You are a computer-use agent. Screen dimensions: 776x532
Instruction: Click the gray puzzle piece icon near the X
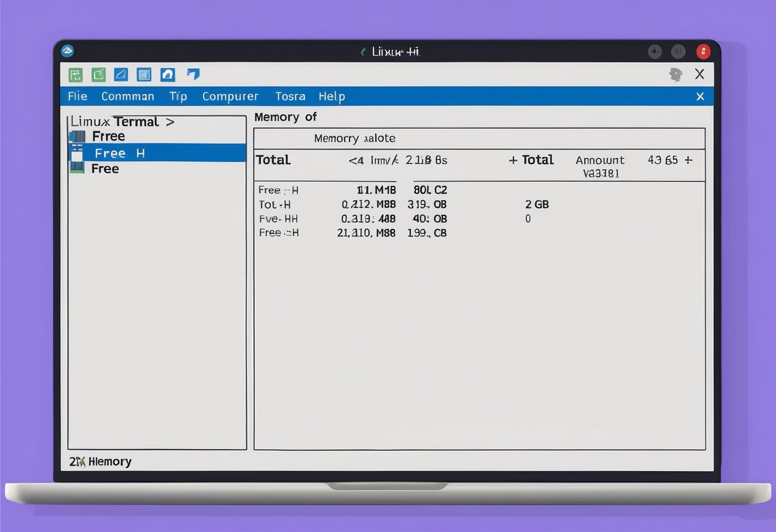(x=676, y=74)
